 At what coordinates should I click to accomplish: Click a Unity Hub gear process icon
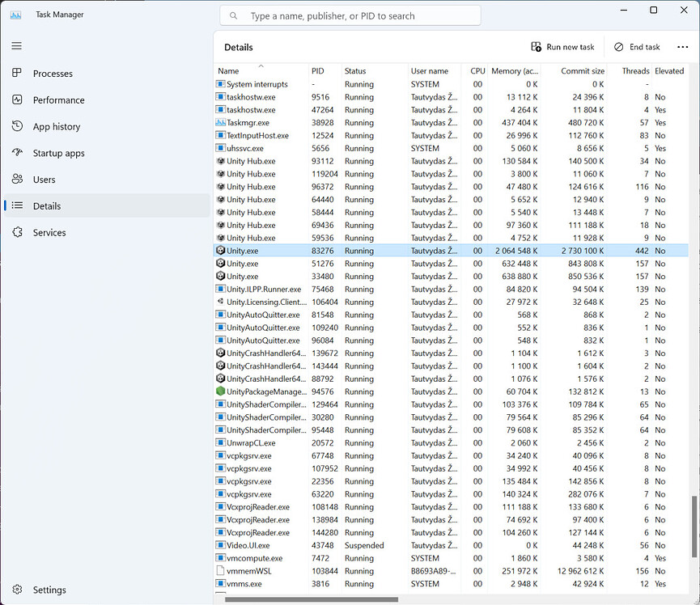219,161
